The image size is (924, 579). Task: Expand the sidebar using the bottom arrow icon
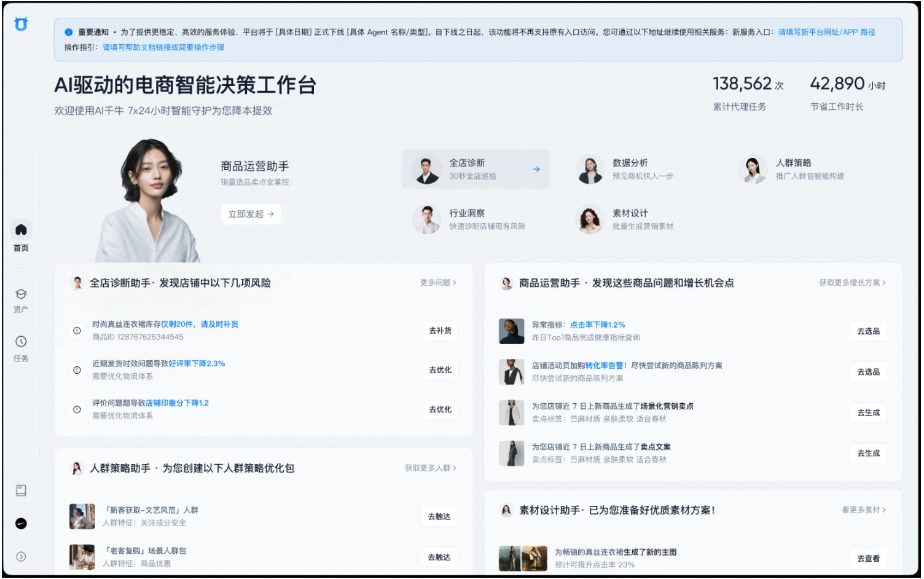pyautogui.click(x=21, y=557)
